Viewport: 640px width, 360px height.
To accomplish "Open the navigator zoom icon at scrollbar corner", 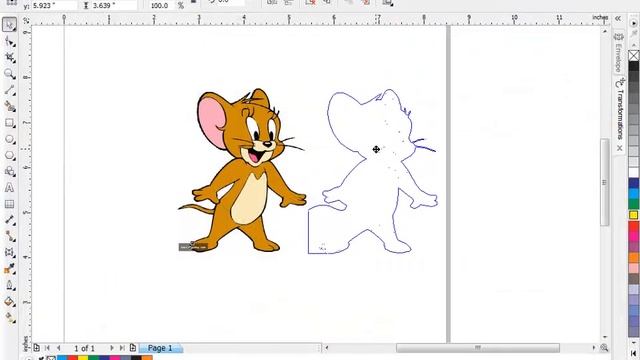I will coord(604,348).
